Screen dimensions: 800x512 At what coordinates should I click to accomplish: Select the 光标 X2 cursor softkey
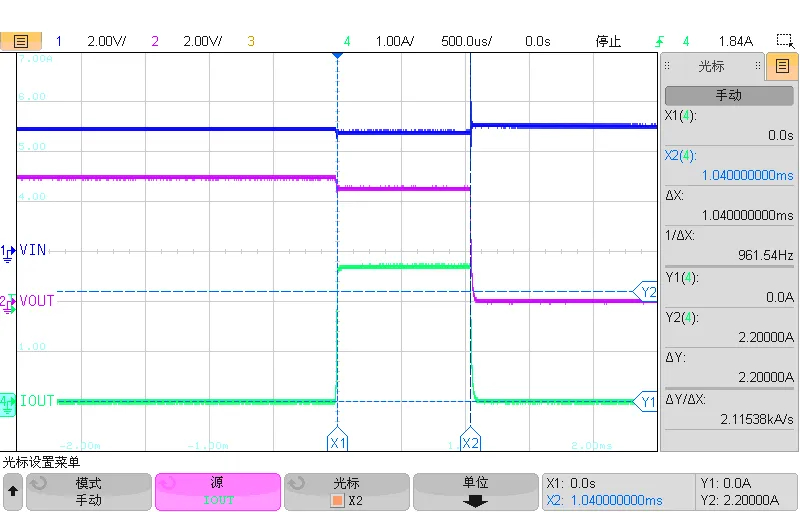click(346, 491)
